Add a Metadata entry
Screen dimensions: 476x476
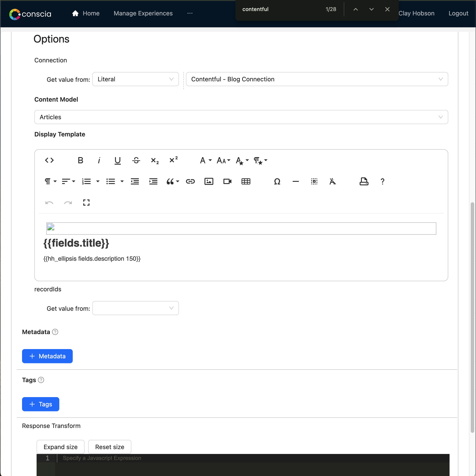click(x=47, y=356)
